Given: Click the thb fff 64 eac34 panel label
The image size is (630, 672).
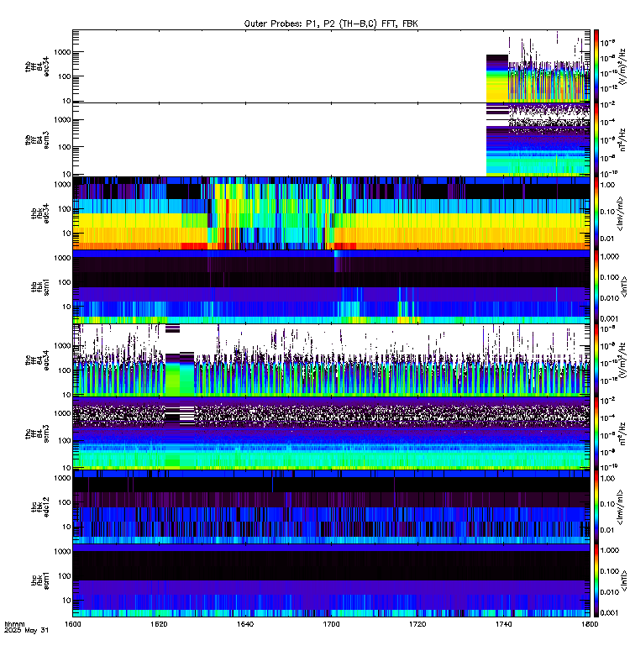Looking at the screenshot, I should coord(37,66).
